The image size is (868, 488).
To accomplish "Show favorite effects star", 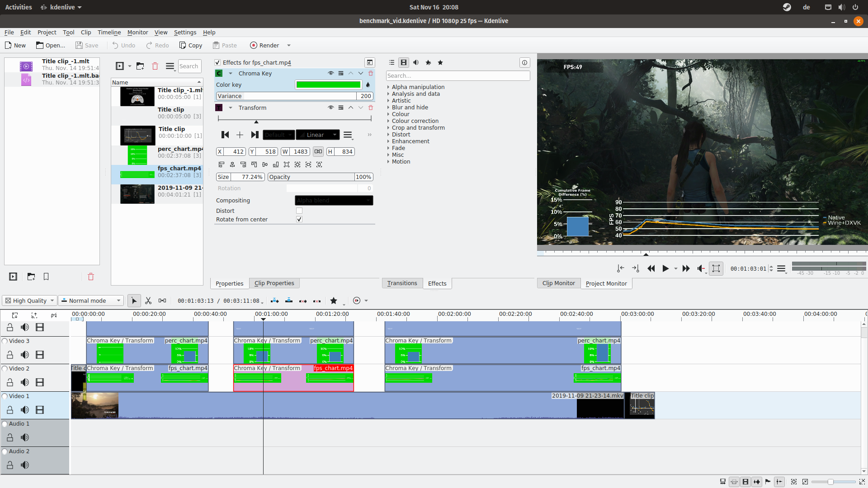I will (x=440, y=62).
